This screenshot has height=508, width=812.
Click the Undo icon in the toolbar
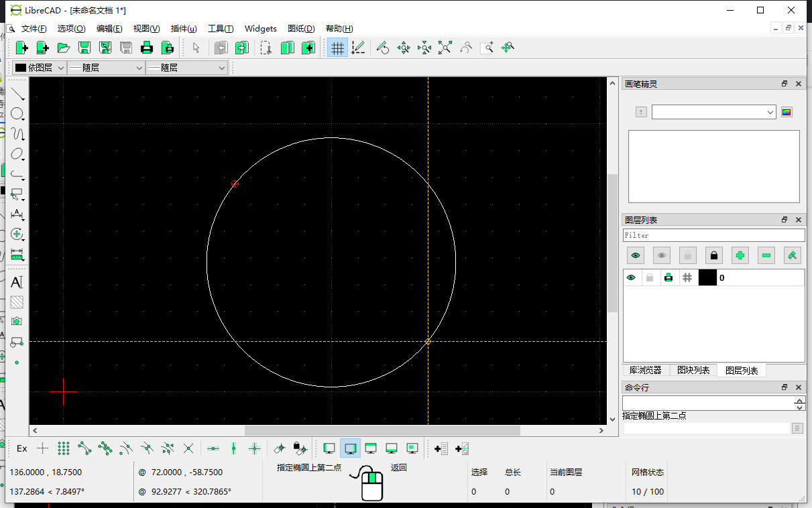[x=221, y=48]
